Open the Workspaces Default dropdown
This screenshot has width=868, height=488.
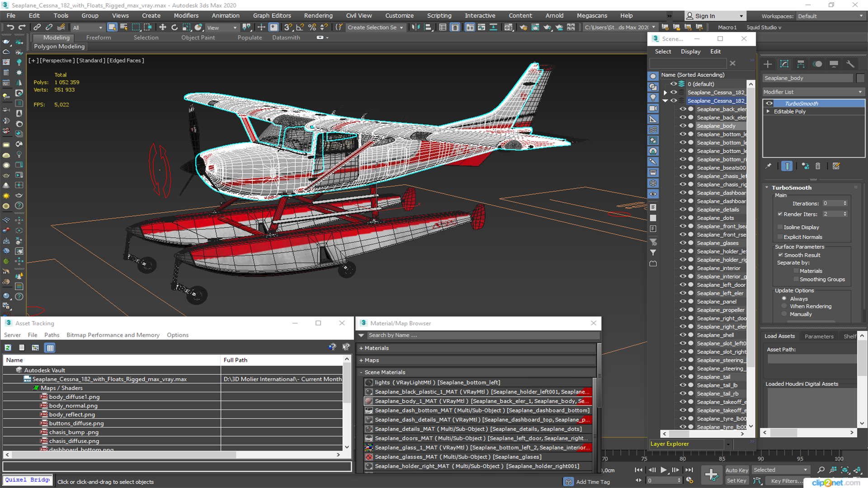click(x=830, y=16)
